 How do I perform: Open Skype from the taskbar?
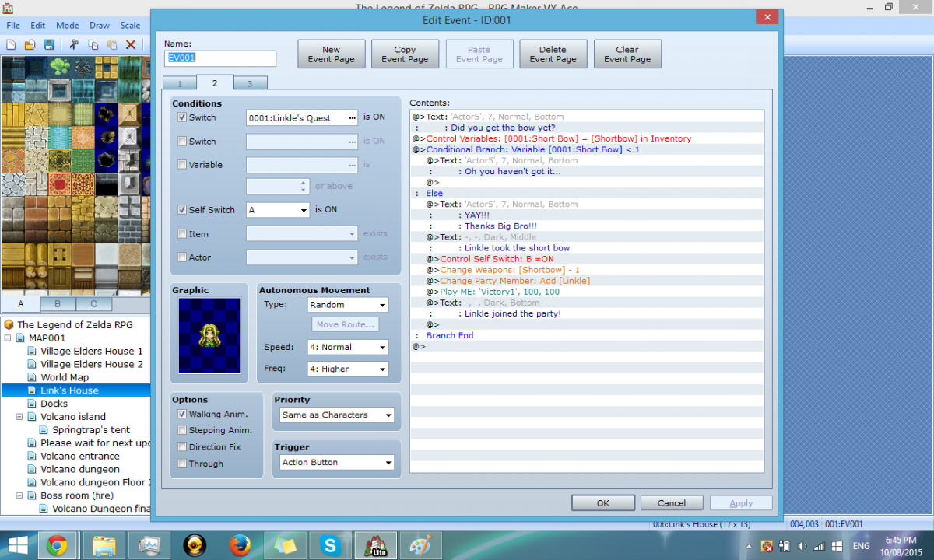pyautogui.click(x=331, y=546)
